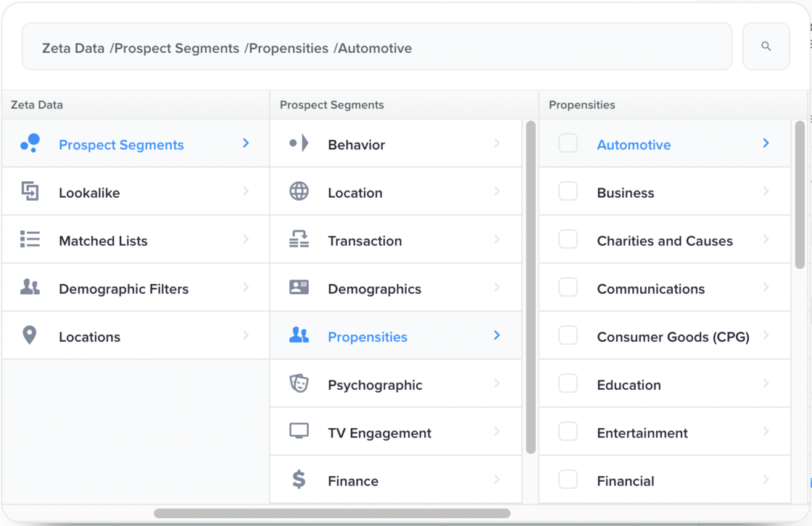This screenshot has height=526, width=812.
Task: Expand the Entertainment category chevron
Action: (x=766, y=432)
